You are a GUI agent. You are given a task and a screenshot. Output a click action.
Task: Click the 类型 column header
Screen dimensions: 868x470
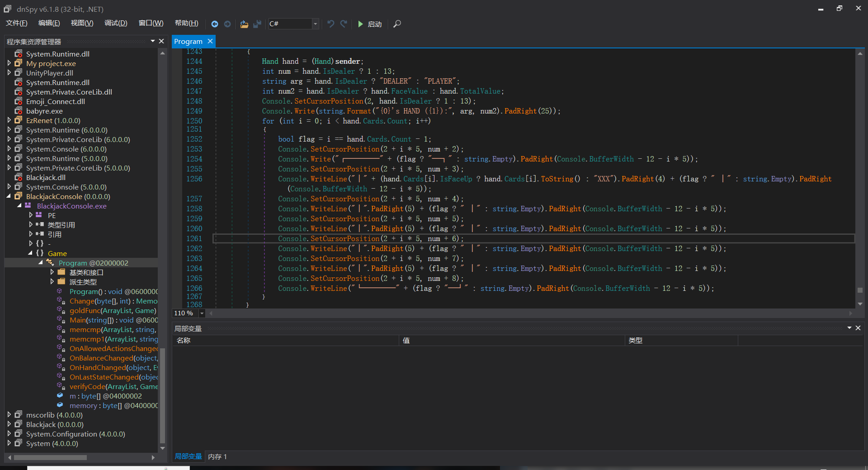(x=681, y=340)
